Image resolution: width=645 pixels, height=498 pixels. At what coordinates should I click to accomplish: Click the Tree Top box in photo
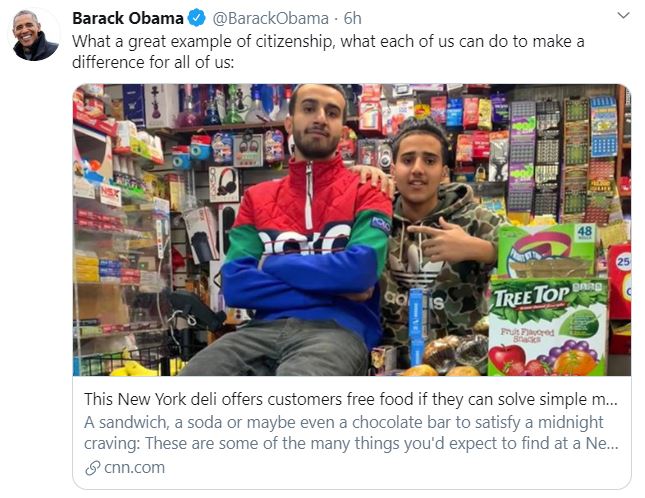pos(548,326)
